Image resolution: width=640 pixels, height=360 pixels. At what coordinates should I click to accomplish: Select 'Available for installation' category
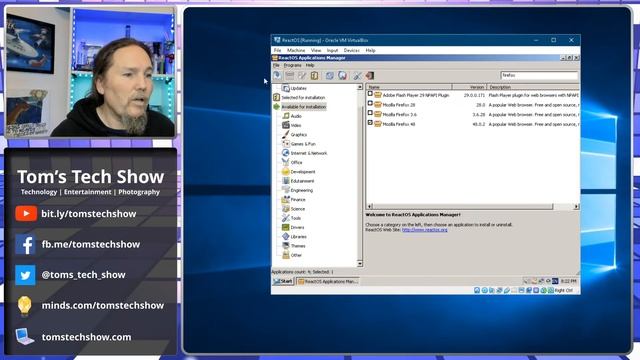point(304,107)
